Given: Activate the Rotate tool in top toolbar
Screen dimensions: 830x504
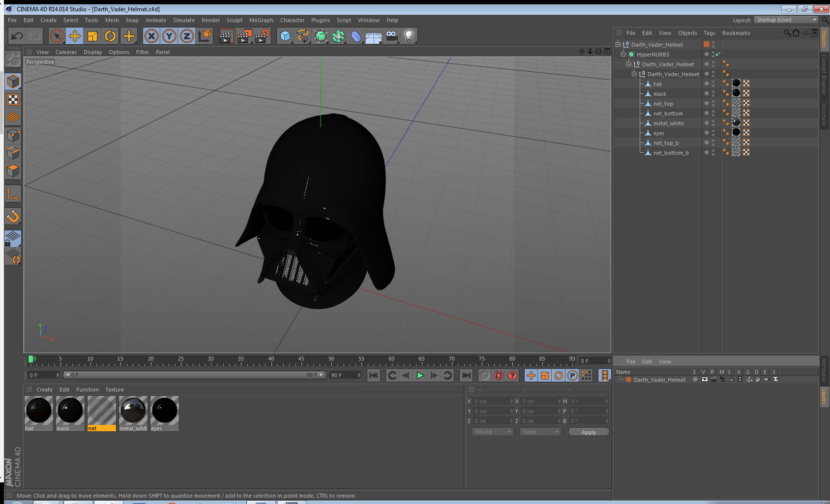Looking at the screenshot, I should pos(110,36).
